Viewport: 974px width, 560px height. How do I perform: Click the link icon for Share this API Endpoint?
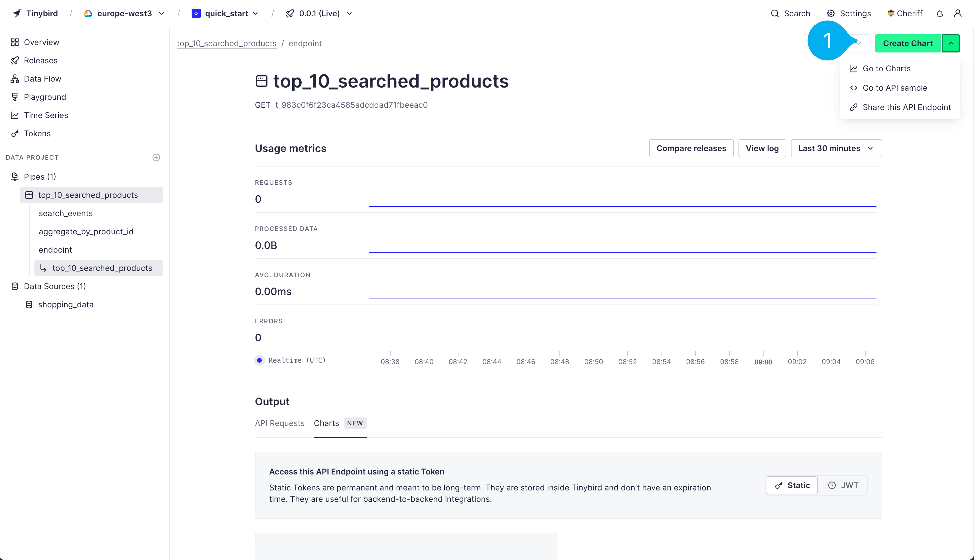[853, 107]
